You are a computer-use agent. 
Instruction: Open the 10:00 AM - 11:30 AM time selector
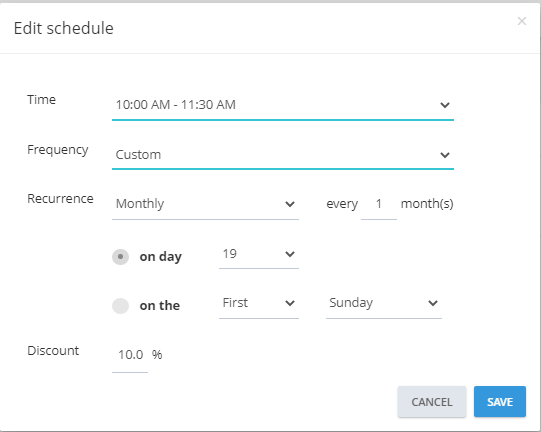tap(283, 105)
